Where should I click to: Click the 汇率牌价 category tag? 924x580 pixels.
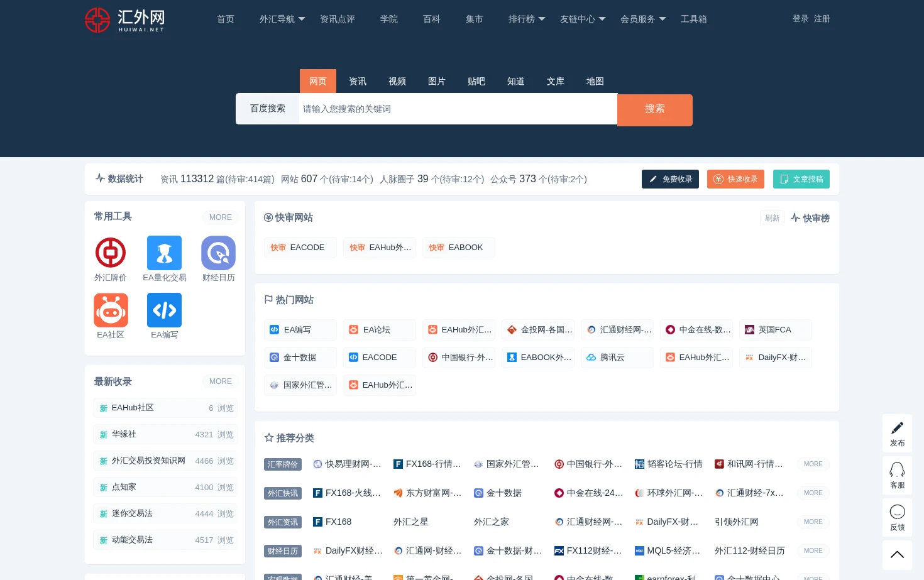[x=283, y=464]
